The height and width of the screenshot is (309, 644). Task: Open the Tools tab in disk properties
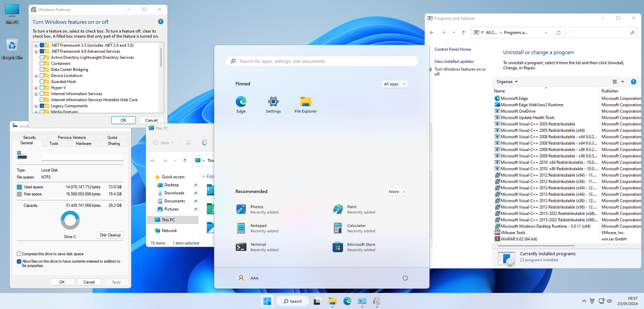point(53,143)
